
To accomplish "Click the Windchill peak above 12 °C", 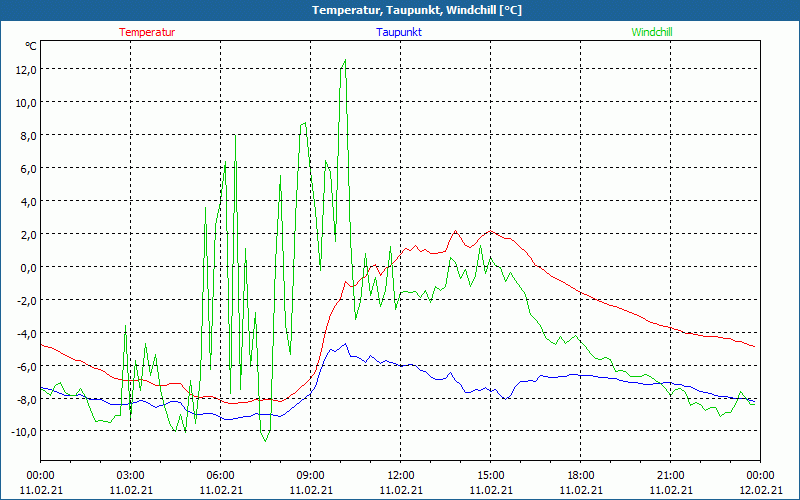I will pyautogui.click(x=345, y=60).
